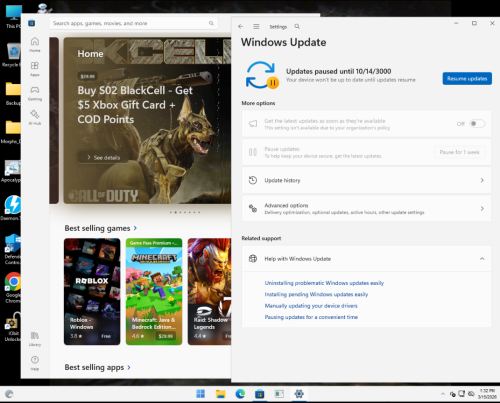Viewport: 500px width, 403px height.
Task: Launch Microsoft Edge from the taskbar
Action: pos(240,394)
